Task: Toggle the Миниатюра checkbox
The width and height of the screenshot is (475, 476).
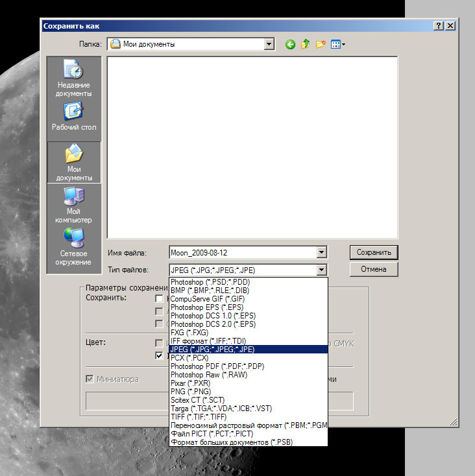Action: tap(90, 379)
